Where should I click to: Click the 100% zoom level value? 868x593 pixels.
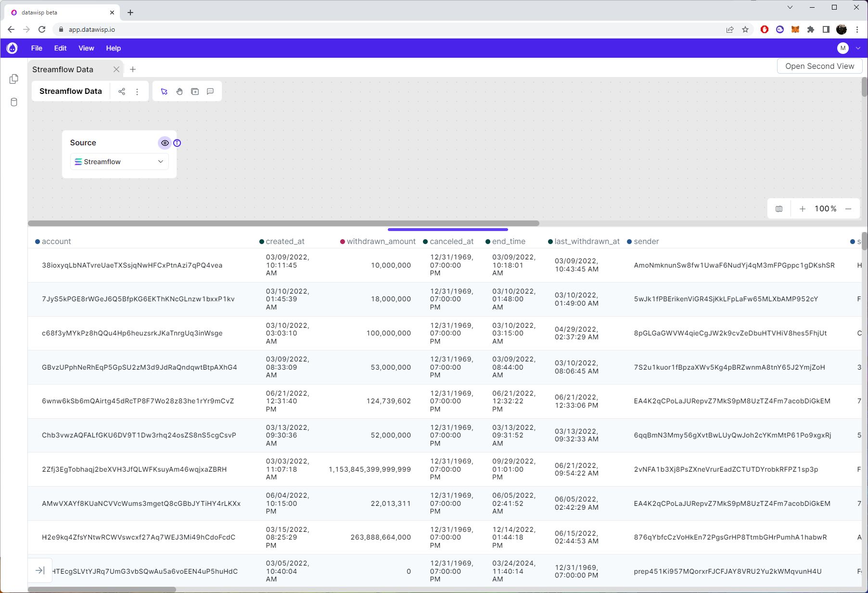pos(825,209)
